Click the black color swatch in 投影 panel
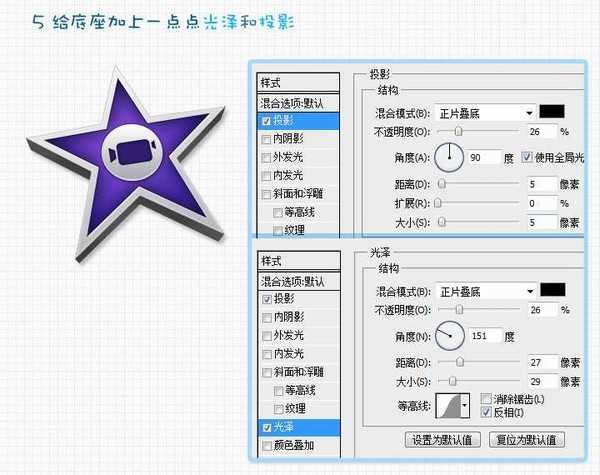This screenshot has width=600, height=475. 552,112
